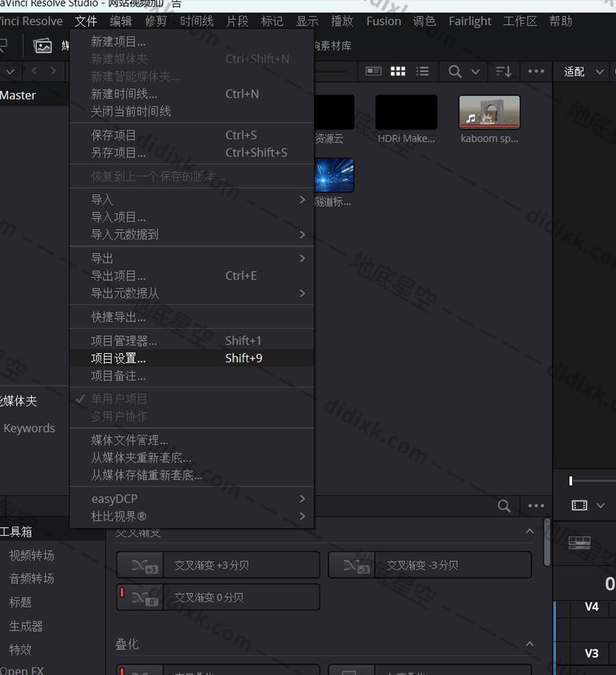Click the media pool search magnifier

point(455,71)
